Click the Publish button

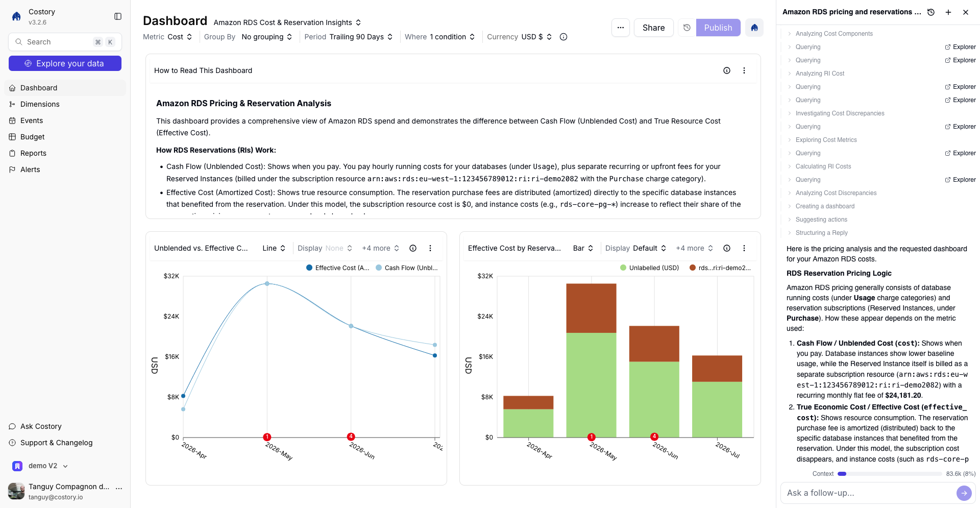[x=718, y=28]
